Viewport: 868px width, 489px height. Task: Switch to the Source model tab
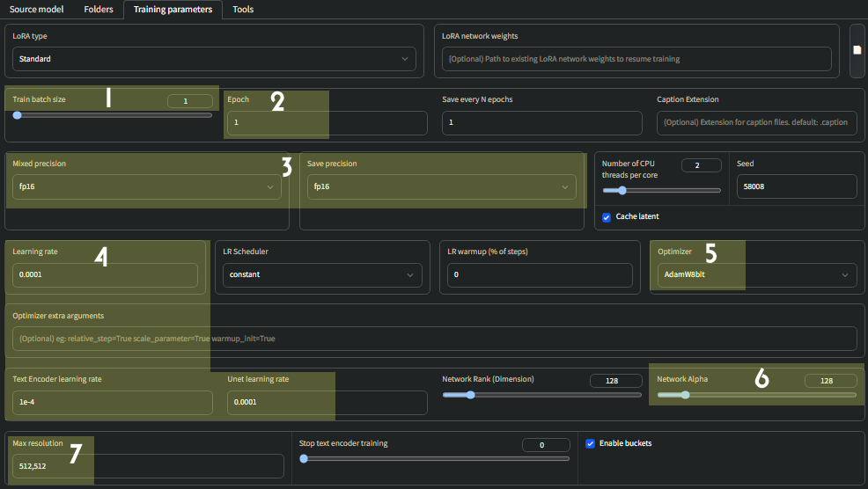[37, 10]
